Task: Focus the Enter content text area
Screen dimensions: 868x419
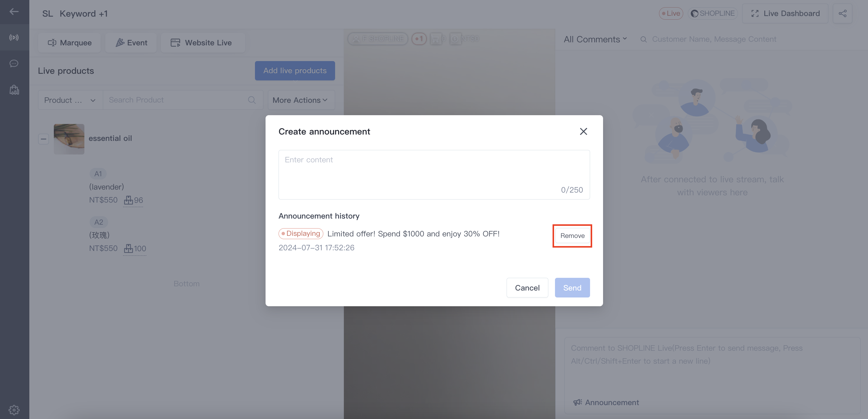Action: (x=434, y=174)
